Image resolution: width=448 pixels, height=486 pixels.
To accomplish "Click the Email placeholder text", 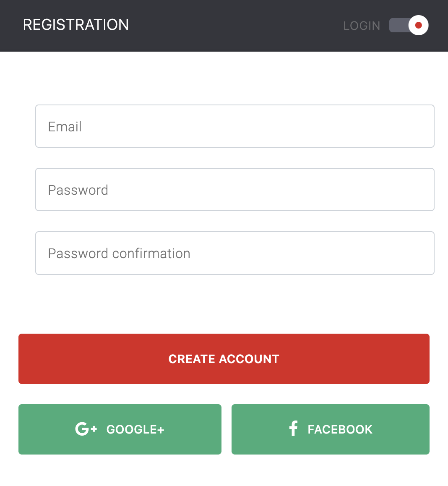I will pyautogui.click(x=65, y=127).
